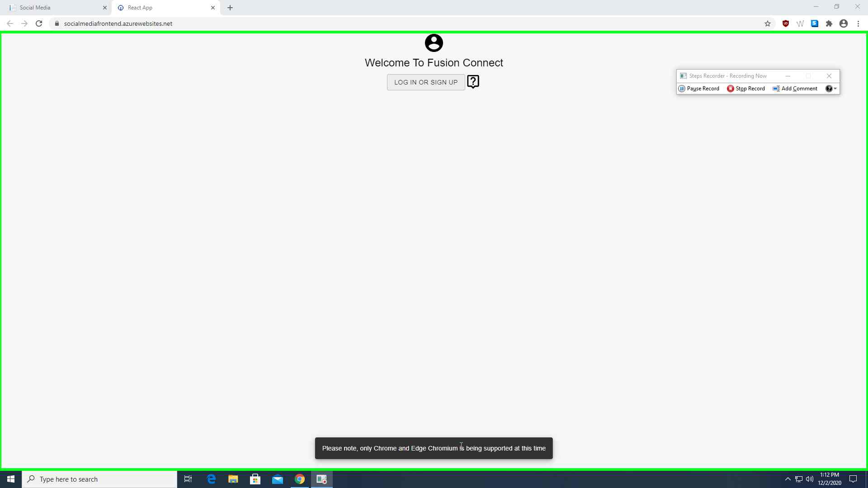Pause Record in Steps Recorder
The height and width of the screenshot is (488, 868).
[x=699, y=89]
